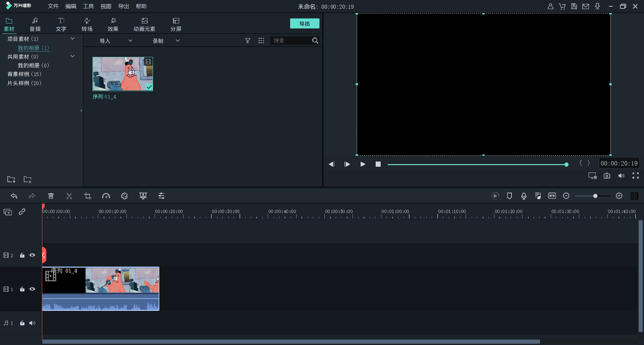Take a snapshot with the camera icon
This screenshot has width=644, height=345.
pos(607,176)
